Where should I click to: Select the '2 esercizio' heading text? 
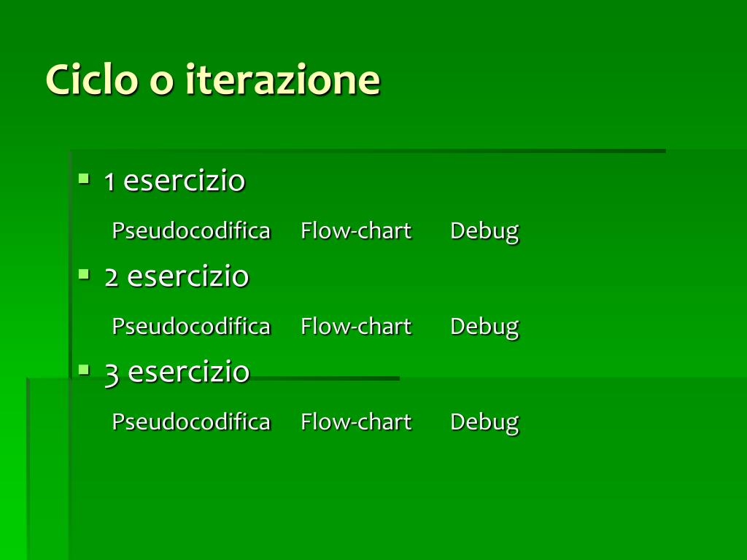click(x=177, y=276)
